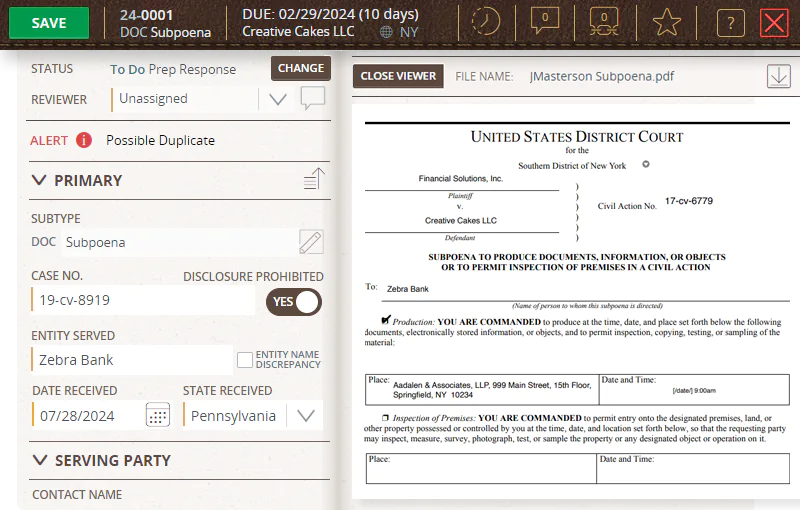The width and height of the screenshot is (800, 510).
Task: Open the Date Received calendar picker
Action: pyautogui.click(x=158, y=415)
